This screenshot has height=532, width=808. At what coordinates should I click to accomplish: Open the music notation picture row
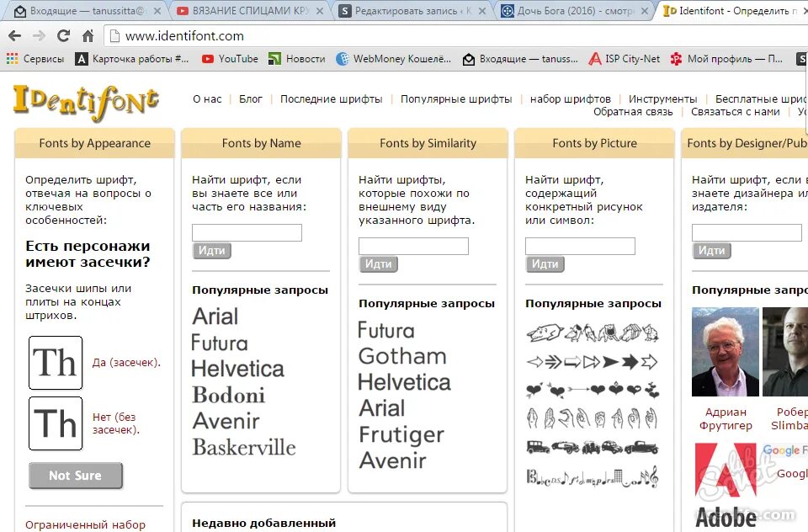(593, 476)
